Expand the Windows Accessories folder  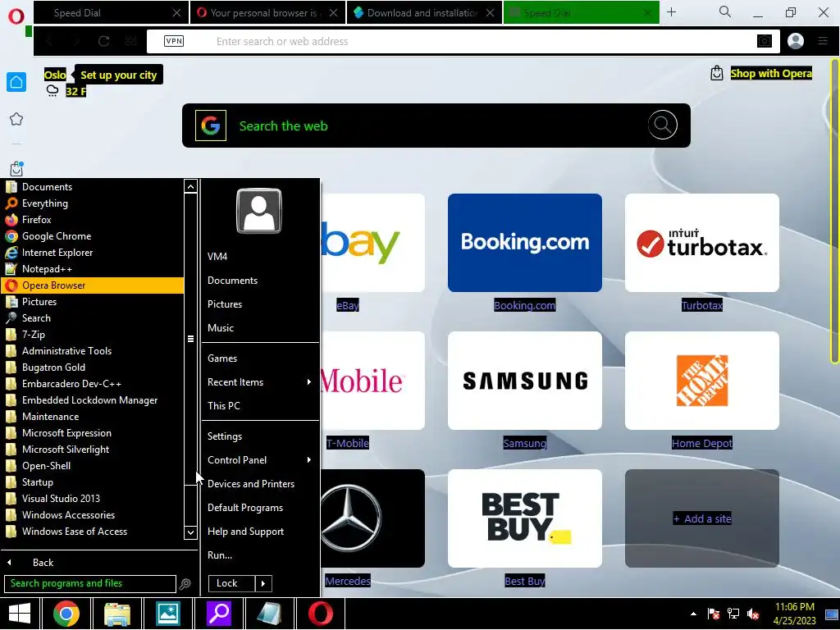coord(92,515)
